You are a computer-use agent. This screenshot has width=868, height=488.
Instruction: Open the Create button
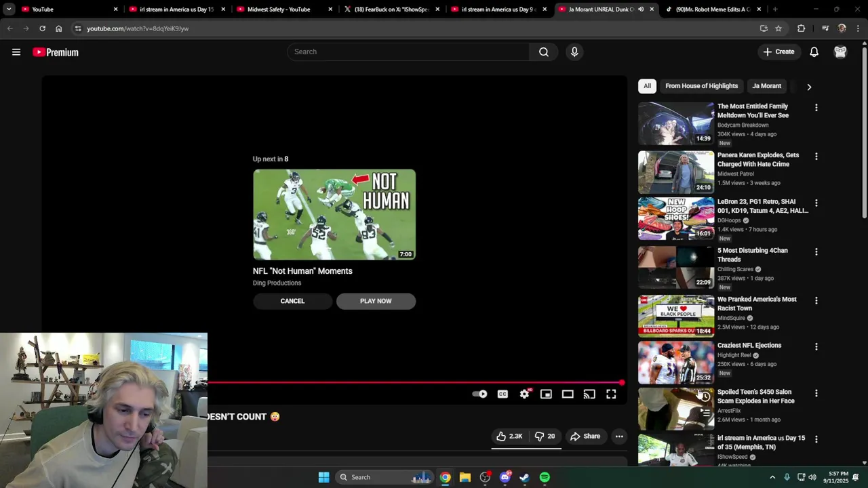coord(778,52)
